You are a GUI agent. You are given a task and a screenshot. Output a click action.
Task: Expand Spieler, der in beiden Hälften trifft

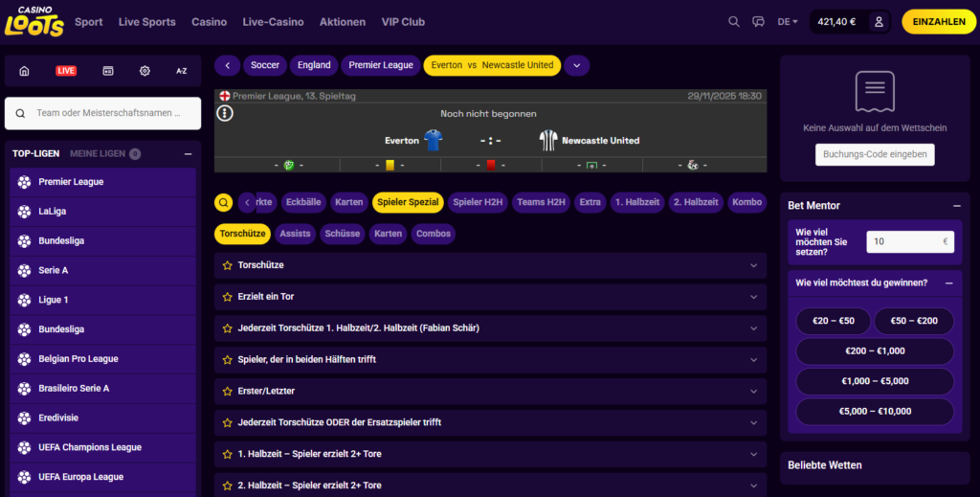tap(490, 360)
